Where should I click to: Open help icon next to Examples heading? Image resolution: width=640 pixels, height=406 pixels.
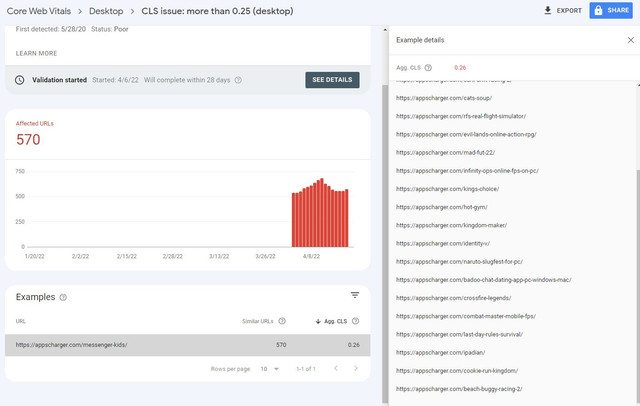tap(63, 297)
